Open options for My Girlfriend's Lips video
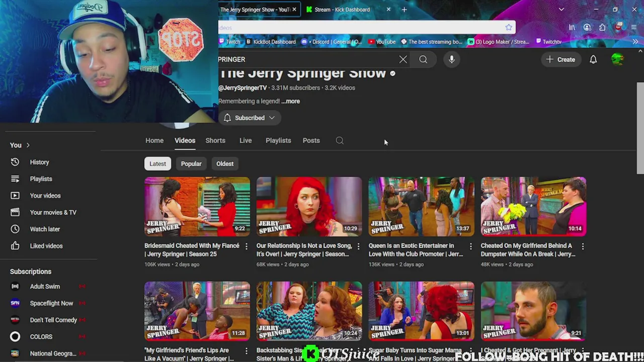This screenshot has width=644, height=362. point(246,350)
